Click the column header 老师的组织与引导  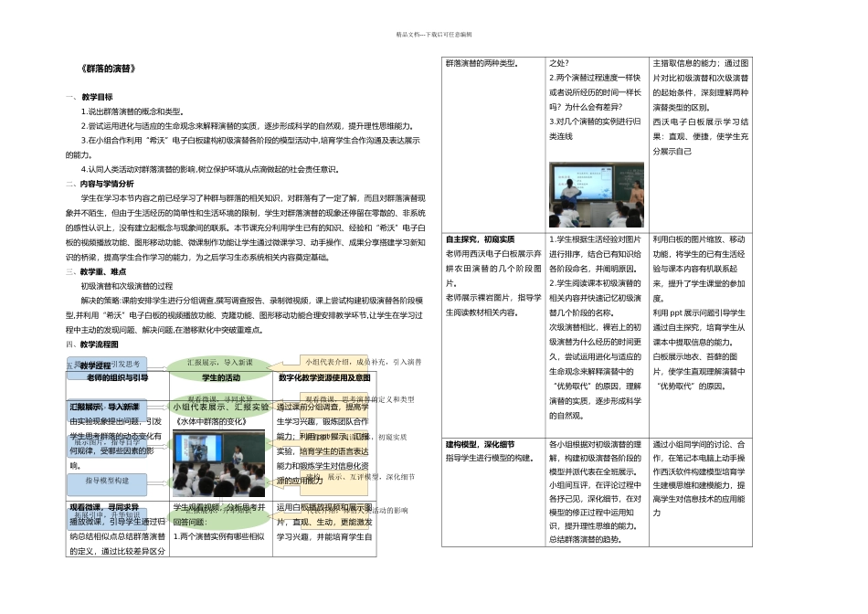[x=117, y=377]
